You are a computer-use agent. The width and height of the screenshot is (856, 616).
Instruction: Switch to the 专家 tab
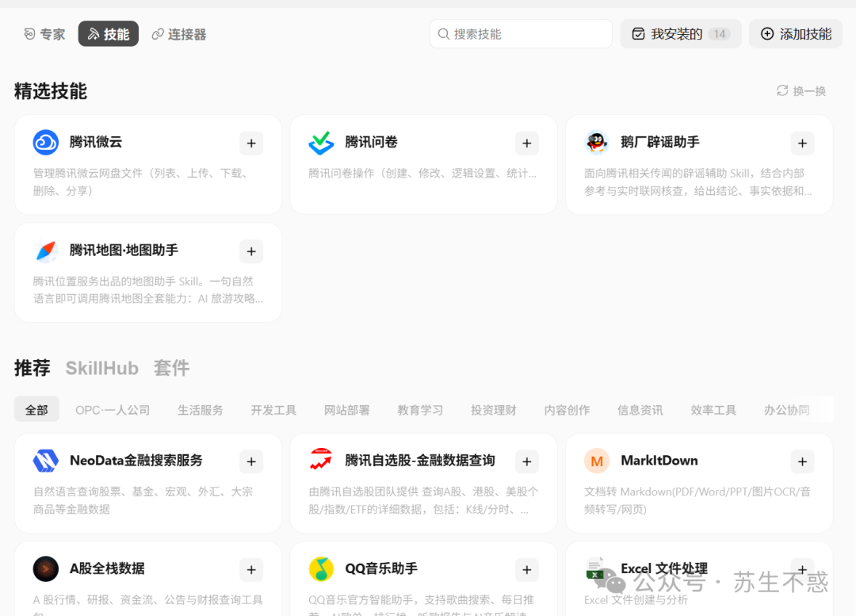44,34
